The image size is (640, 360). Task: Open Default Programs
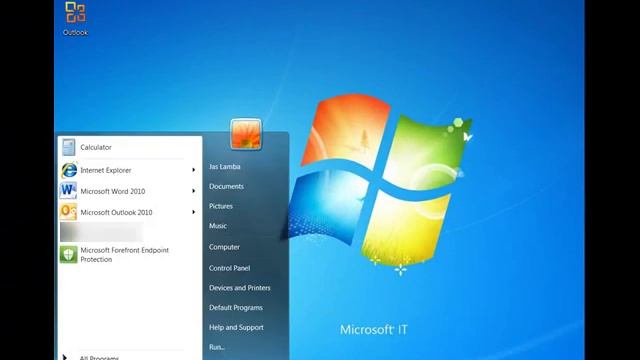[x=236, y=308]
